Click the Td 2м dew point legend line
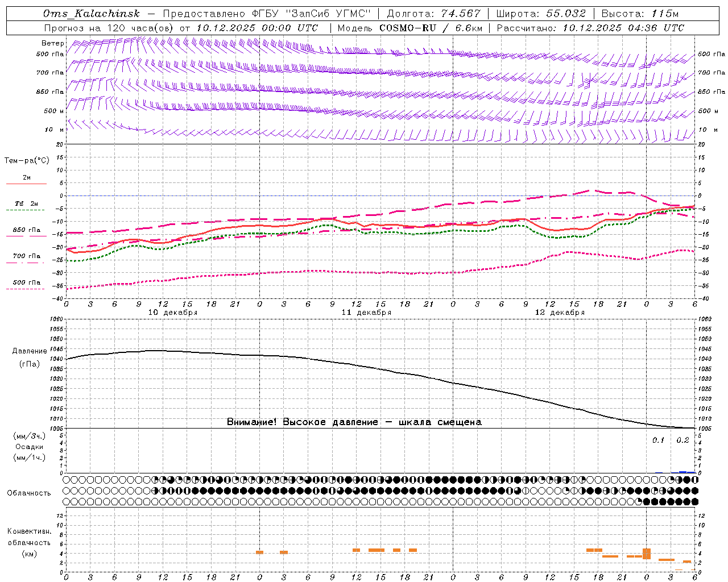The width and height of the screenshot is (728, 582). click(x=26, y=210)
